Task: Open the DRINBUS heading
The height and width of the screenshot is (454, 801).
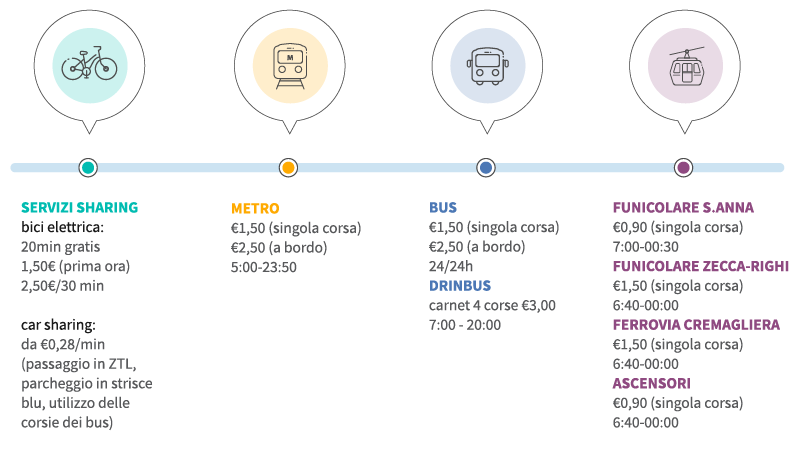Action: [x=460, y=285]
